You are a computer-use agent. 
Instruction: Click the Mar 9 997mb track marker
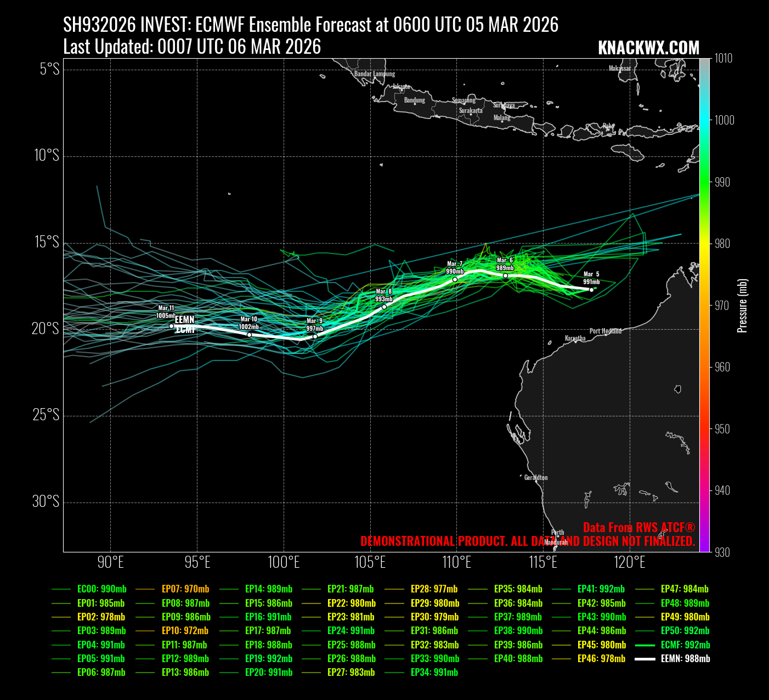click(315, 336)
